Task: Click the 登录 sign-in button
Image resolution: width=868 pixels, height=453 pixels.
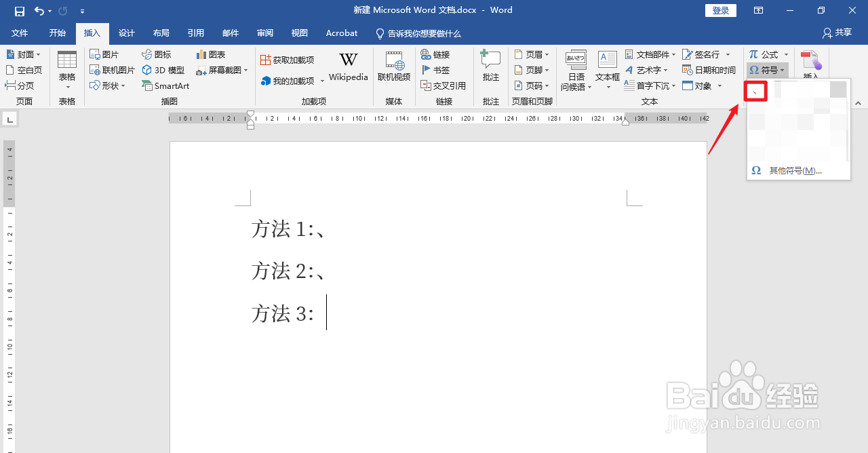Action: (720, 10)
